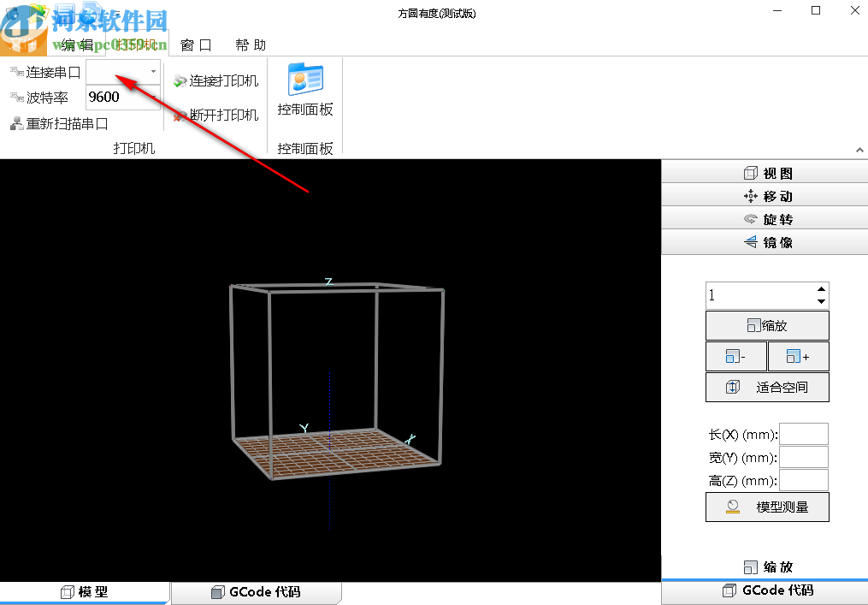Click the 断开打印机 (Disconnect Printer) icon
The image size is (868, 605).
pos(178,116)
